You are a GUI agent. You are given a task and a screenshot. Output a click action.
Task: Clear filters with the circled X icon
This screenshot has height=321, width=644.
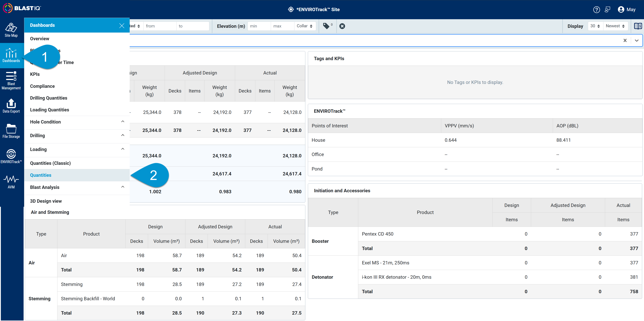342,26
